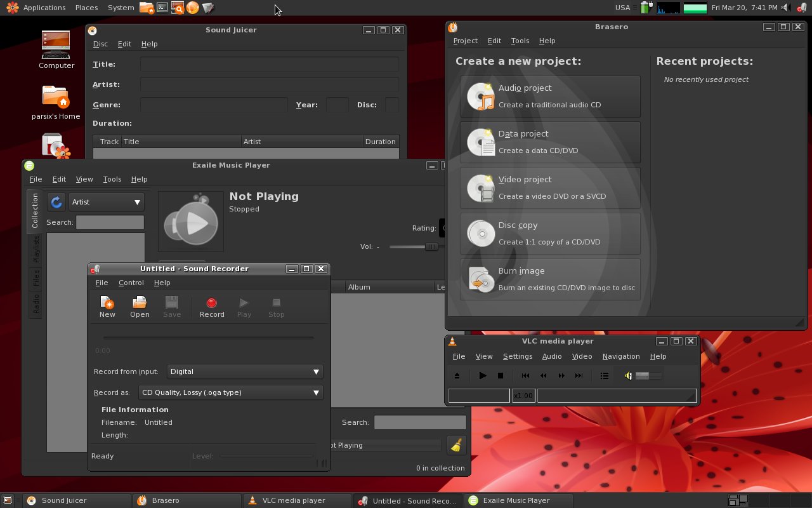Switch to Exaile Music Player via taskbar
812x508 pixels.
(x=517, y=500)
